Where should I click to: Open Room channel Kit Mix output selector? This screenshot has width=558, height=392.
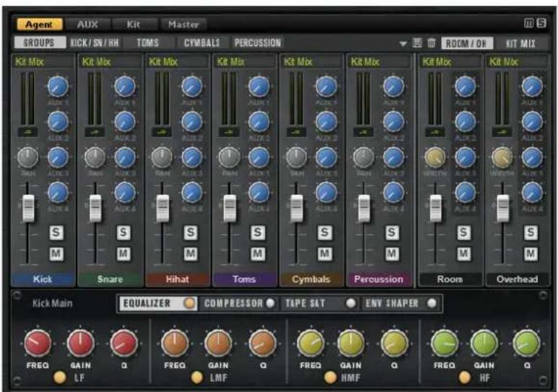tap(450, 62)
